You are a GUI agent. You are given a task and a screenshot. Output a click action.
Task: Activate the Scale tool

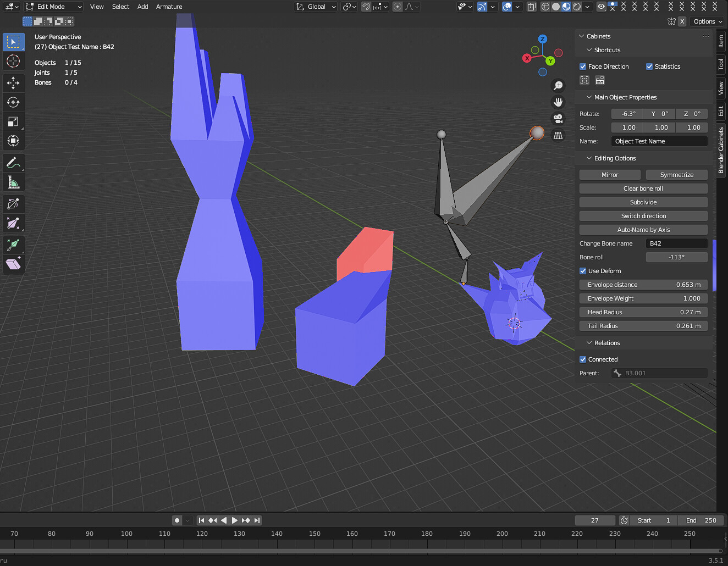13,121
